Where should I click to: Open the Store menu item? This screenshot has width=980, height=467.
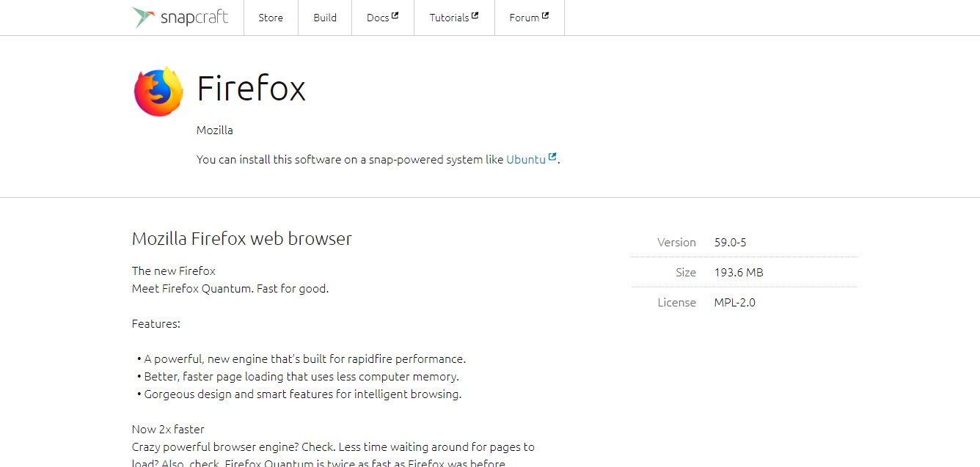point(271,18)
